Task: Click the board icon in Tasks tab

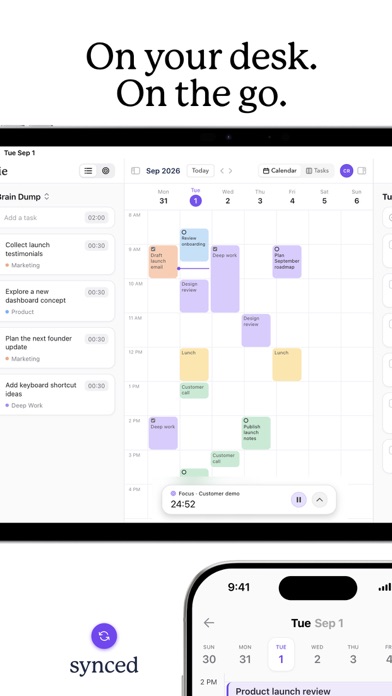Action: click(309, 171)
